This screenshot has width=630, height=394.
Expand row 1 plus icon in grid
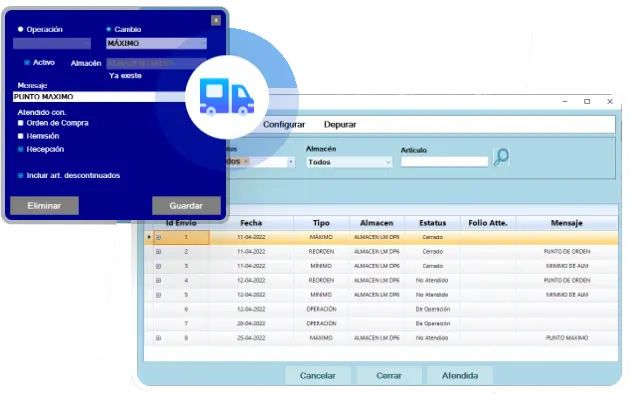[158, 237]
